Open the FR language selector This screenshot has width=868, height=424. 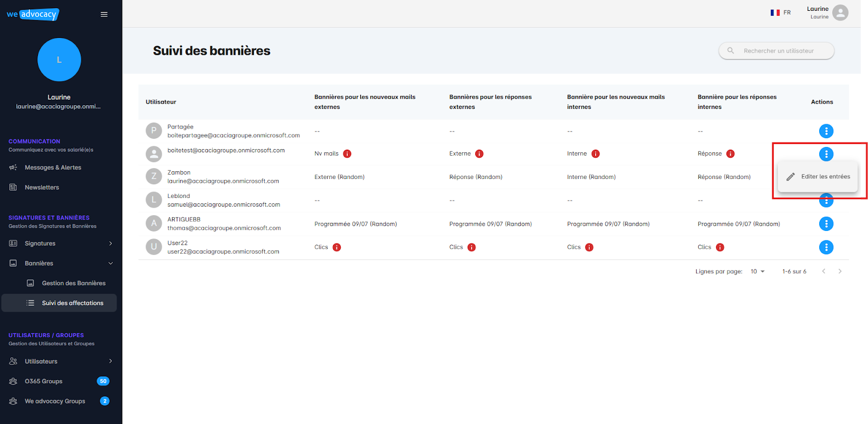[781, 12]
